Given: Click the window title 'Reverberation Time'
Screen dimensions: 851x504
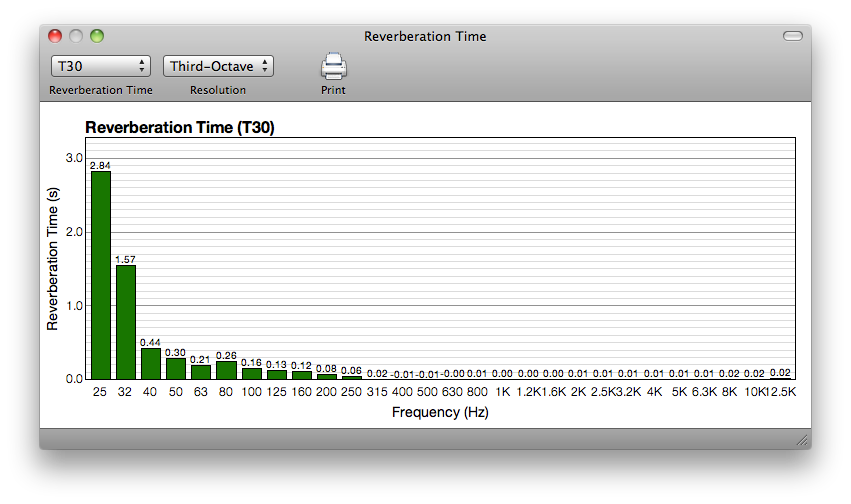Looking at the screenshot, I should [x=425, y=36].
